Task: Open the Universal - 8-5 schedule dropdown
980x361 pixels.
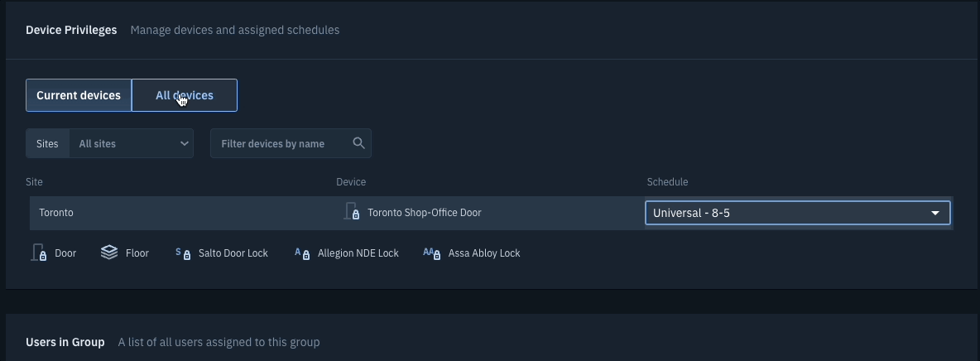Action: click(798, 213)
